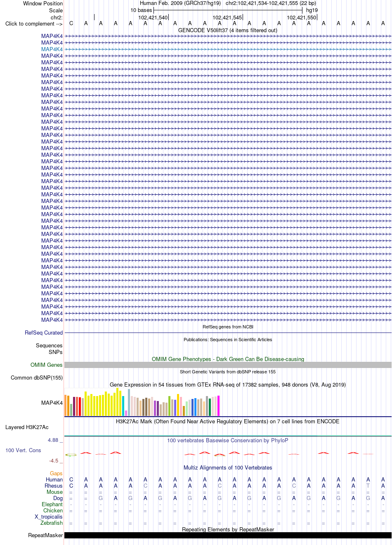
Task: Click the Dog species label
Action: (58, 498)
